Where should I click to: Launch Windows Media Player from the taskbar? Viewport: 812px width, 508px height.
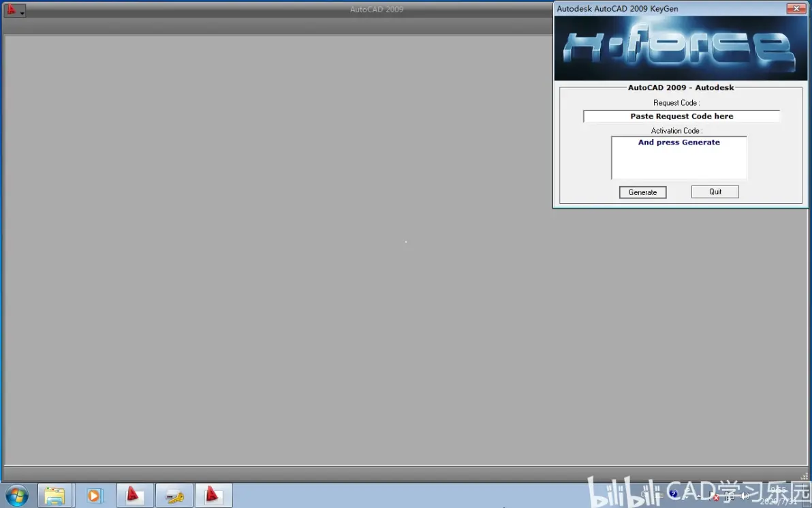coord(94,496)
